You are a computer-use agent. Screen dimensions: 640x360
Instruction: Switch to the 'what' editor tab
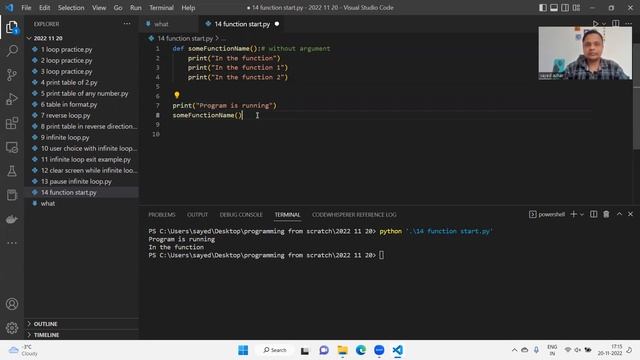168,24
